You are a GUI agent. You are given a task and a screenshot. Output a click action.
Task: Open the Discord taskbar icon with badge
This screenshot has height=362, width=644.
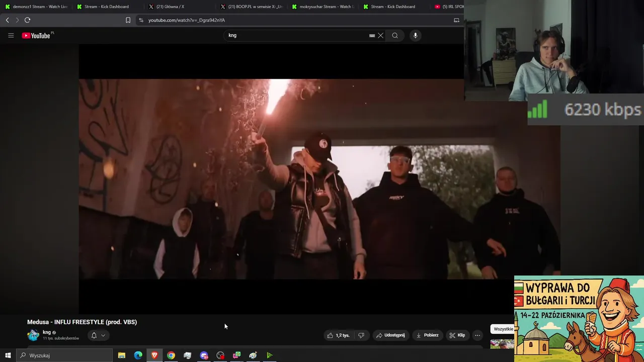click(x=204, y=355)
